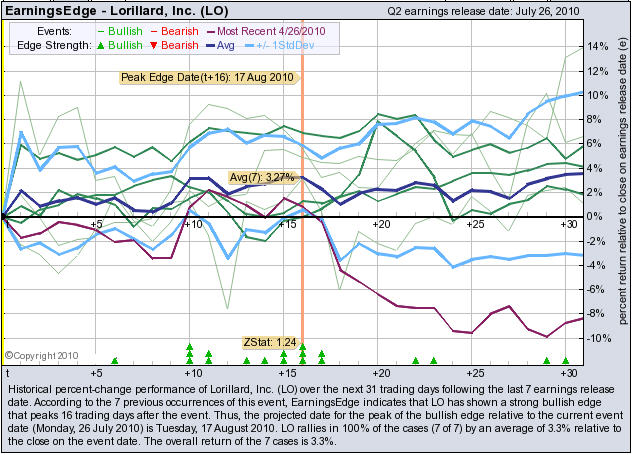
Task: Click the bullish triangle marker at +30
Action: tap(565, 361)
